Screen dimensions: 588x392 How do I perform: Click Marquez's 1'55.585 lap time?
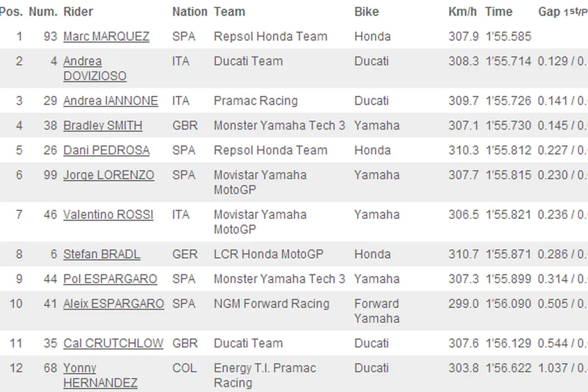pos(508,37)
